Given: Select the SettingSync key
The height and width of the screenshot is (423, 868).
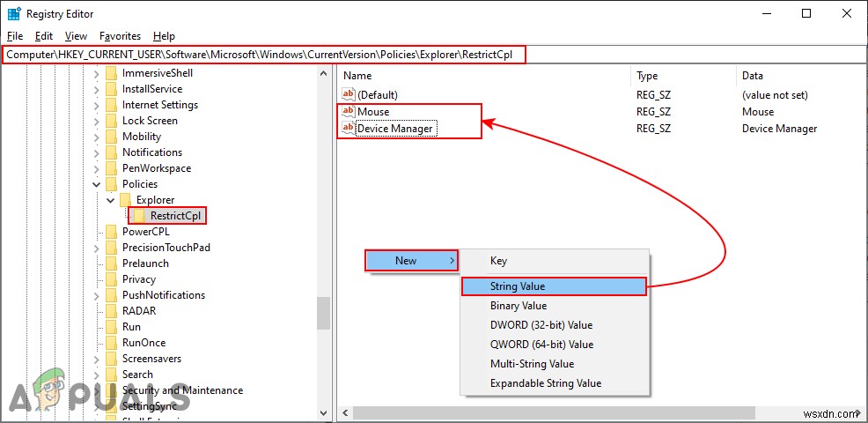Looking at the screenshot, I should (150, 406).
